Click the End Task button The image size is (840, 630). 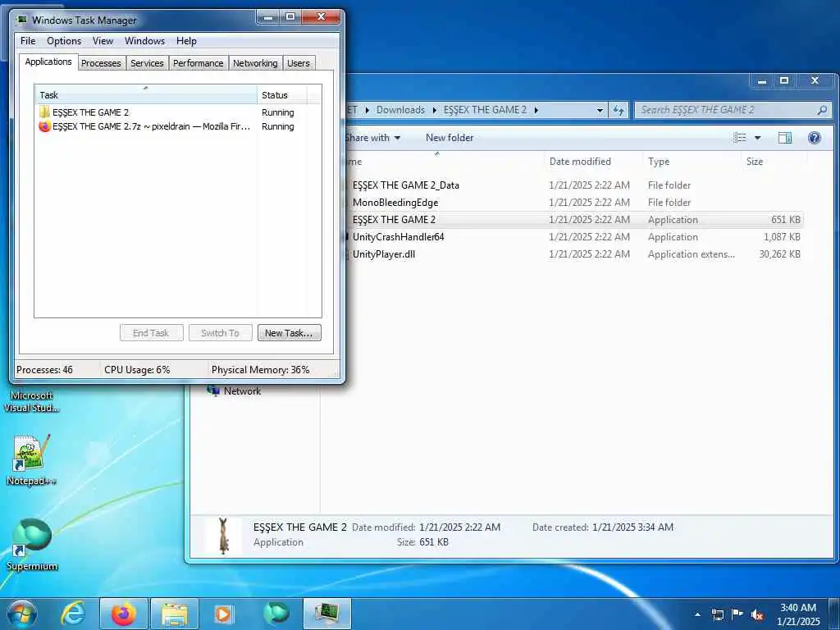click(x=151, y=333)
